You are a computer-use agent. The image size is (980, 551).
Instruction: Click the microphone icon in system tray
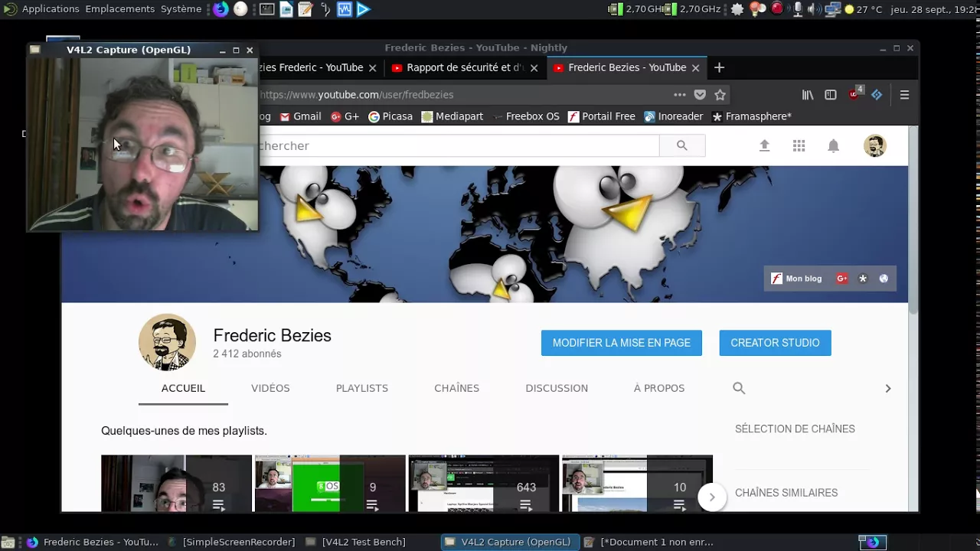798,9
